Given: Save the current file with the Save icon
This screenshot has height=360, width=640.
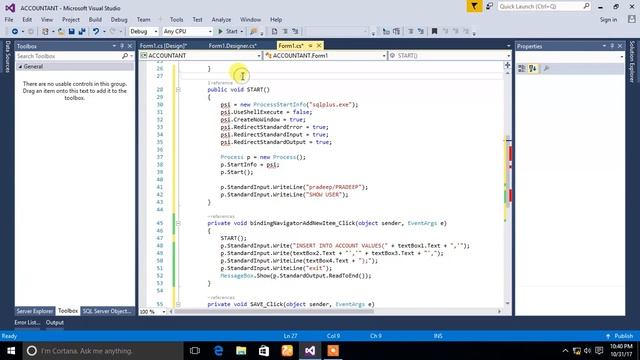Looking at the screenshot, I should point(71,31).
